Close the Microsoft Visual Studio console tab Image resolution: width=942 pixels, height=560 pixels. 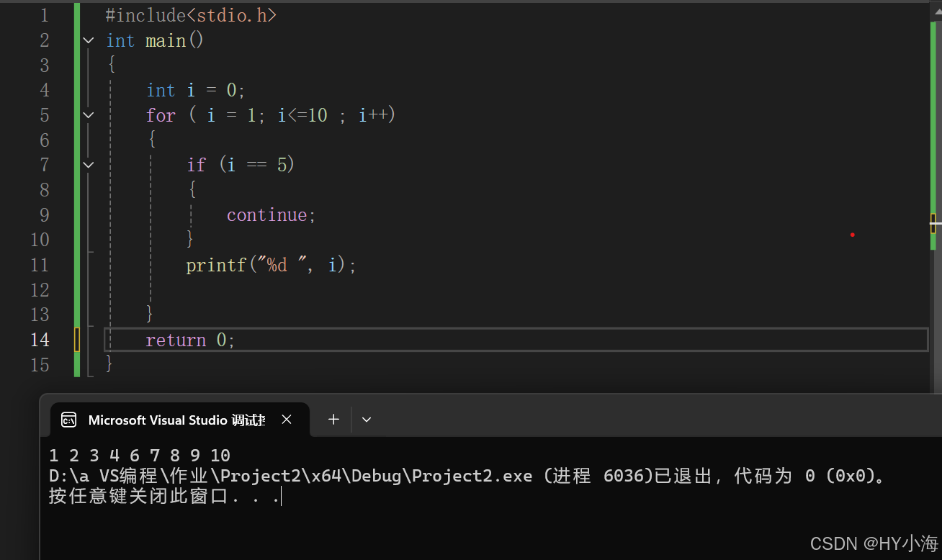(x=287, y=420)
